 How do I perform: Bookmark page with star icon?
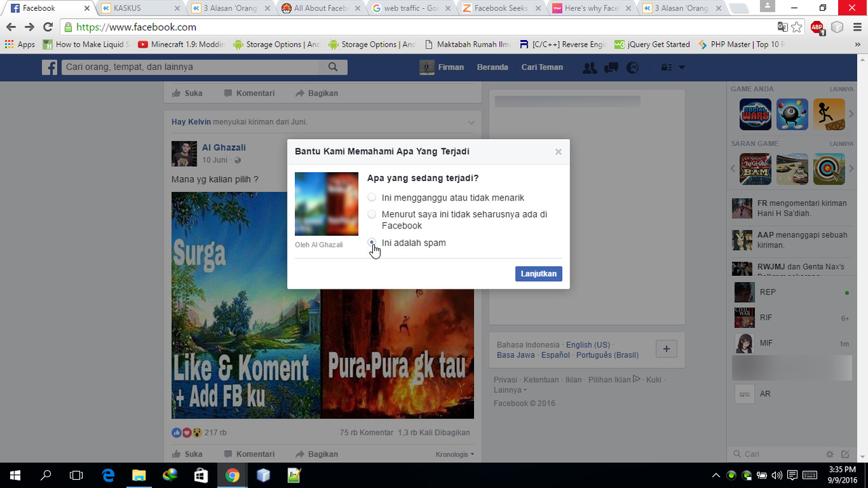(797, 27)
